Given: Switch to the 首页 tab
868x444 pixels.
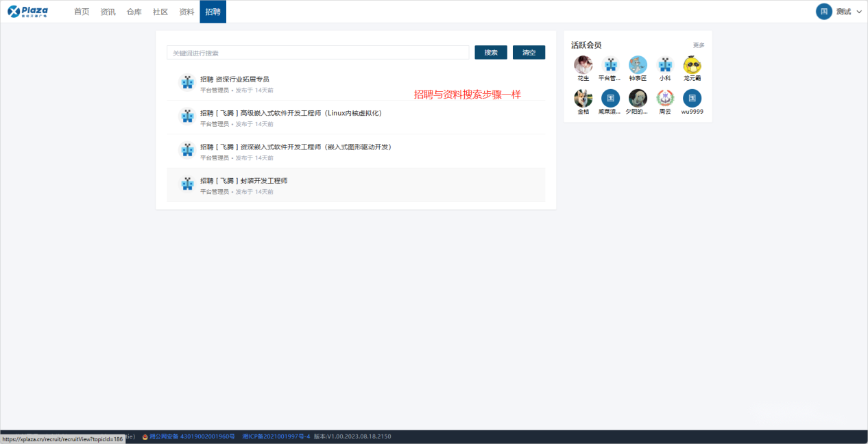Looking at the screenshot, I should (x=82, y=12).
